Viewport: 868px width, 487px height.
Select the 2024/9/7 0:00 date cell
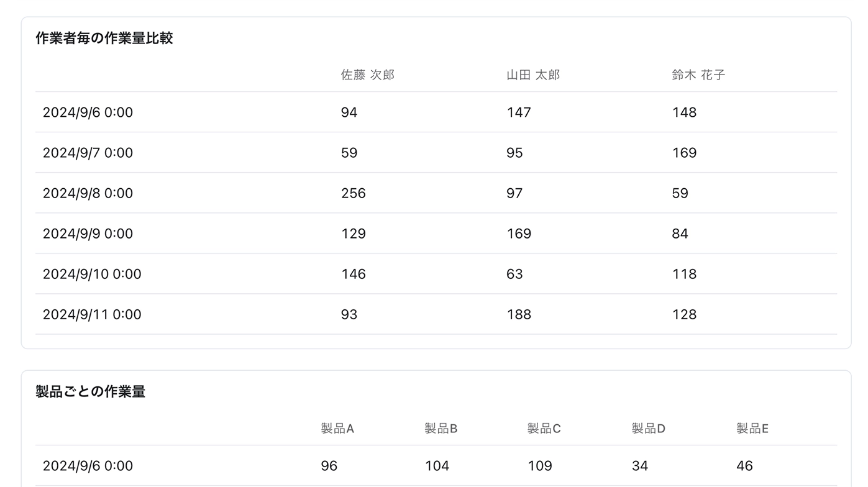click(88, 153)
